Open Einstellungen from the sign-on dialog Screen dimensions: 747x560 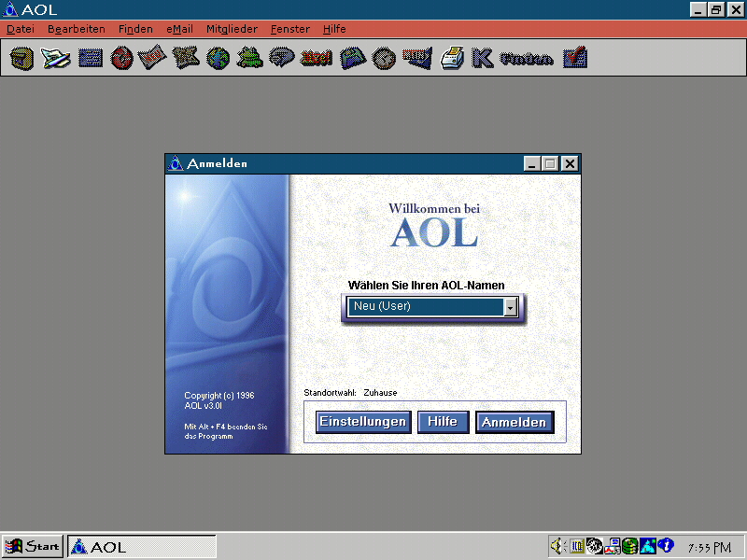[362, 421]
